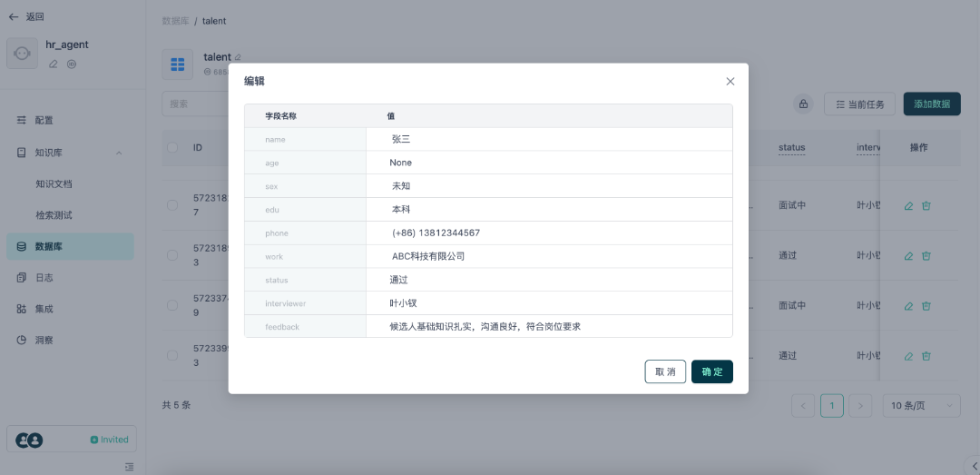Toggle the select-all checkbox in table header
Image resolution: width=980 pixels, height=475 pixels.
(172, 148)
